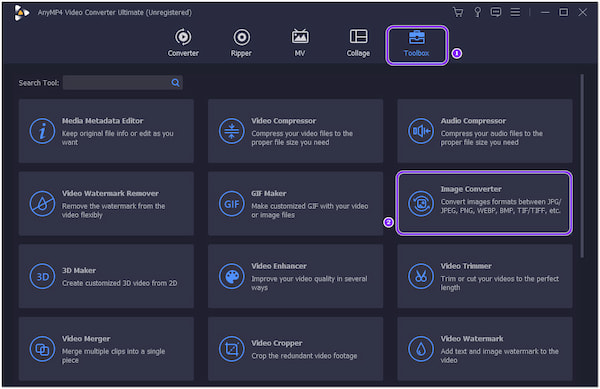Maximize the AnyMP4 window
This screenshot has width=600, height=389.
(x=563, y=12)
